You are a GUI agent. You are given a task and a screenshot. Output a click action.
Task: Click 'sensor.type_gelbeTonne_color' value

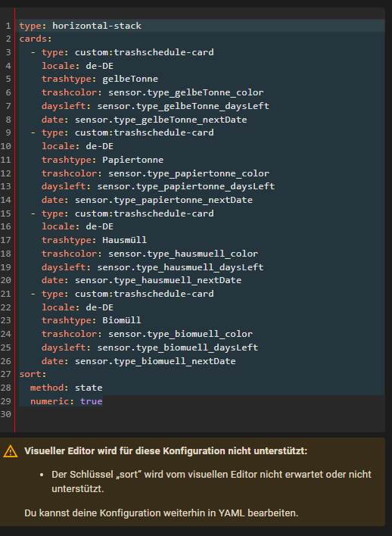tap(186, 92)
